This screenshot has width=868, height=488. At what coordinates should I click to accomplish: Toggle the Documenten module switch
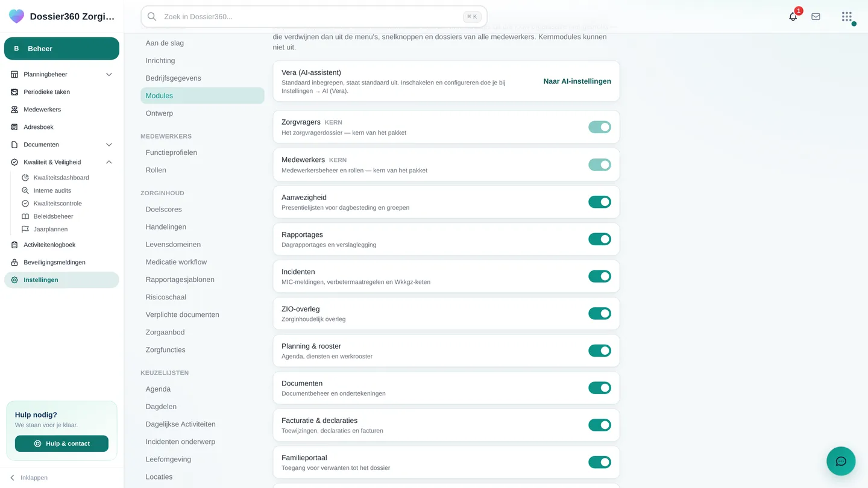pos(600,388)
